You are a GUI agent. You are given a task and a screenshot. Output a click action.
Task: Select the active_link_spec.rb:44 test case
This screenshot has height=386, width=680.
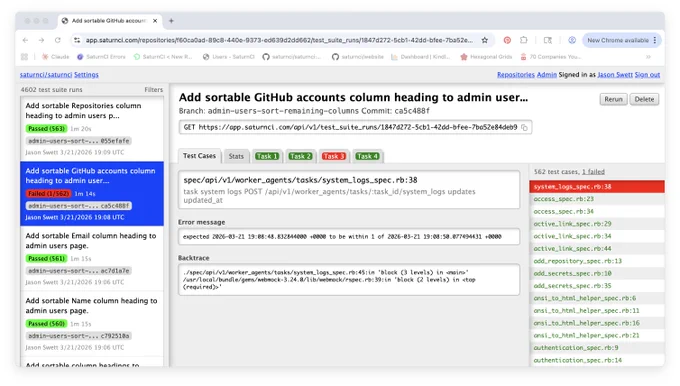pos(597,249)
